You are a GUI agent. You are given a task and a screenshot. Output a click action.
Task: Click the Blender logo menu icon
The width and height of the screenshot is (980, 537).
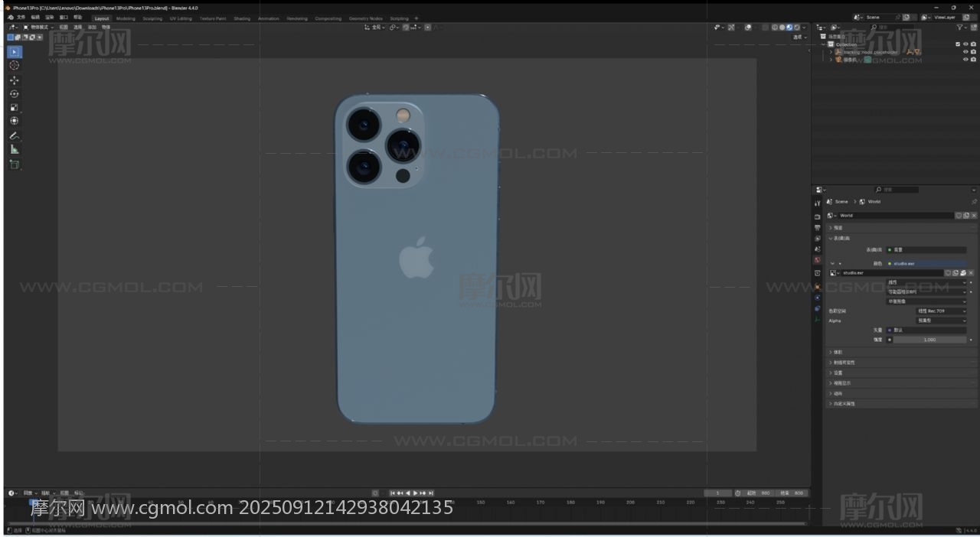10,17
